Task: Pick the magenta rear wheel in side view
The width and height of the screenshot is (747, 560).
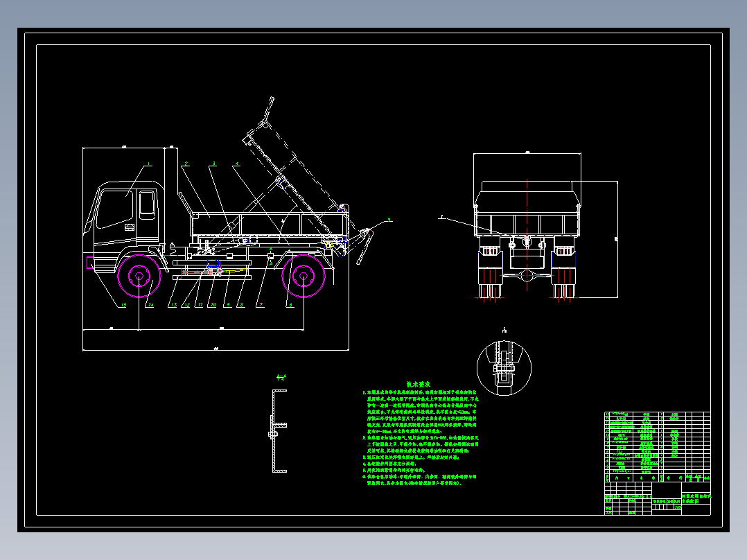Action: click(304, 276)
